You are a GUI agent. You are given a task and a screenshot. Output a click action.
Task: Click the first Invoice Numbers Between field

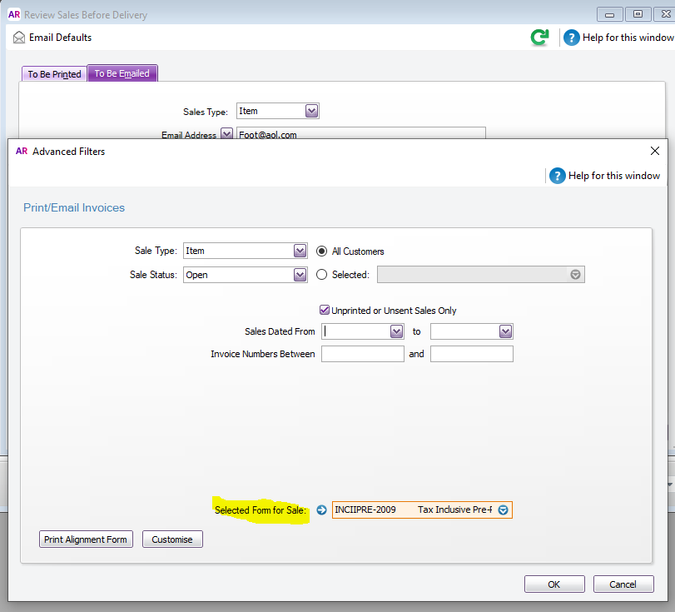362,354
